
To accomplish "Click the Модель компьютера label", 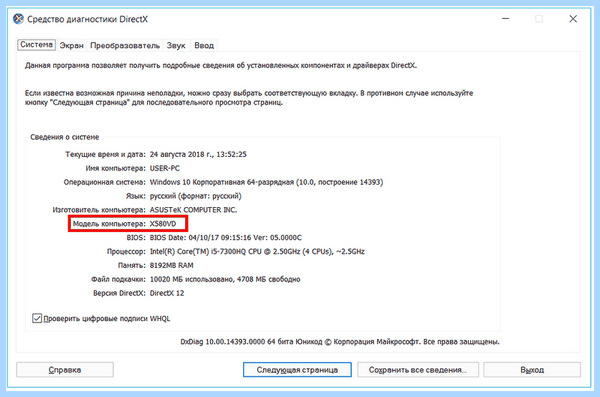I will (109, 224).
